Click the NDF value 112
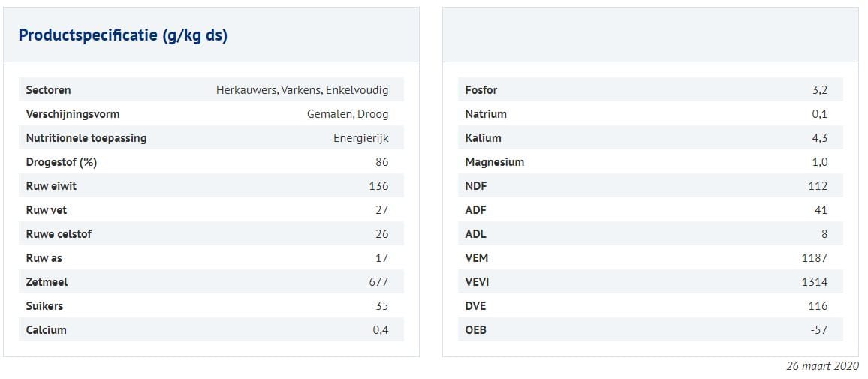 coord(818,186)
